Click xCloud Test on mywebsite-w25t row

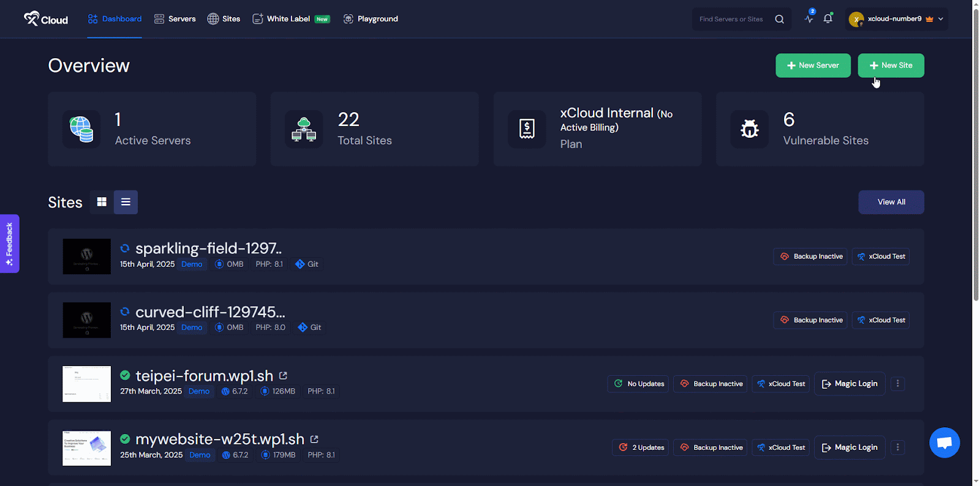coord(781,447)
